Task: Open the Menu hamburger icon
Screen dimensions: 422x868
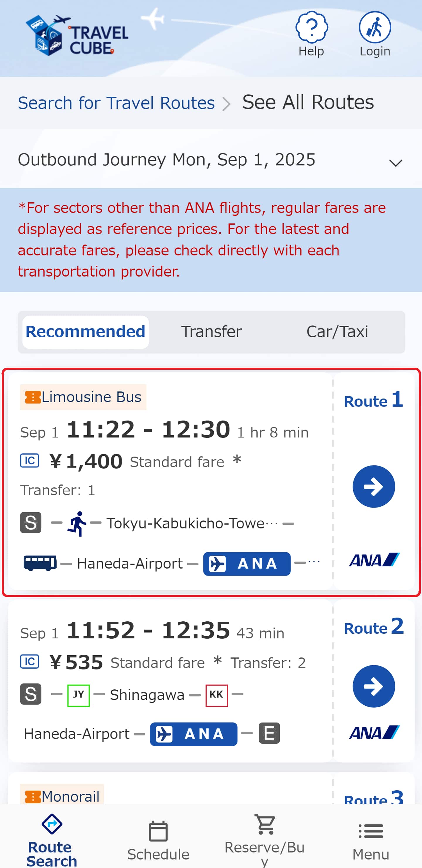Action: point(370,831)
